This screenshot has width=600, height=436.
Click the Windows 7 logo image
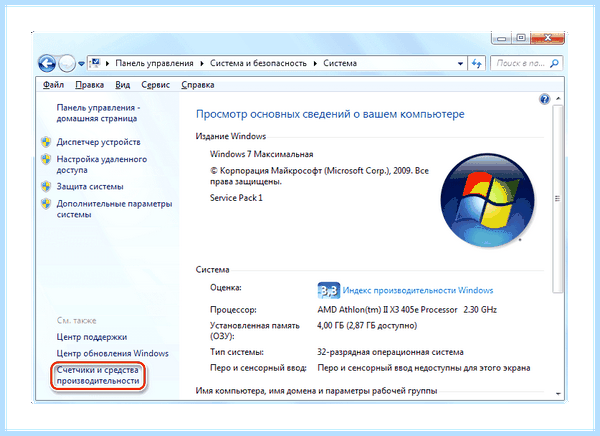[487, 200]
